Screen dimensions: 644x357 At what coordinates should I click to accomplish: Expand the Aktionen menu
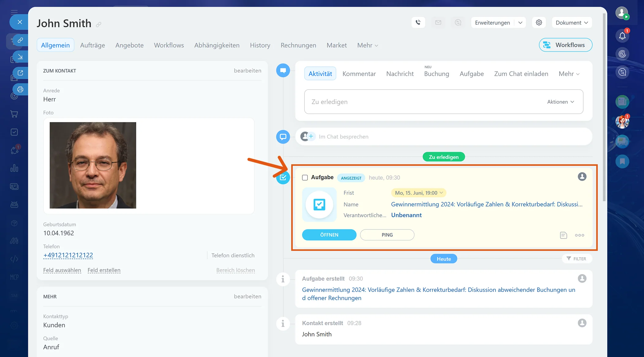(560, 102)
